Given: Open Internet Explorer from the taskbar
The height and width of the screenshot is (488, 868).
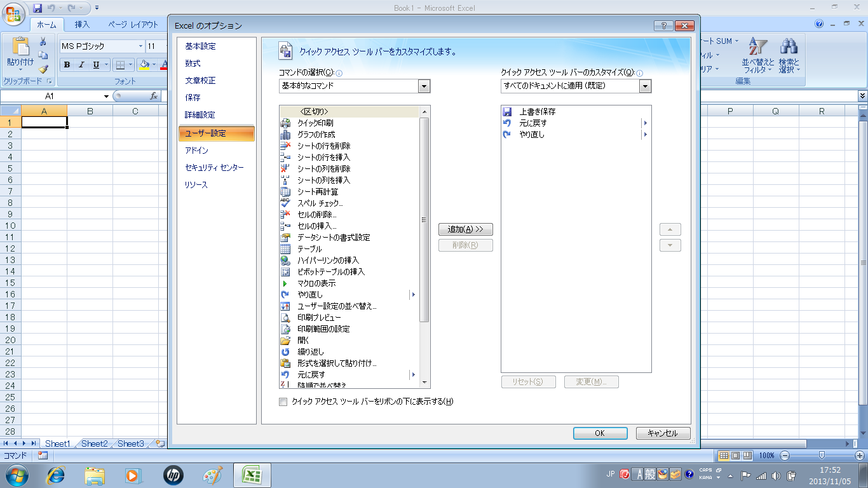Looking at the screenshot, I should pyautogui.click(x=57, y=475).
